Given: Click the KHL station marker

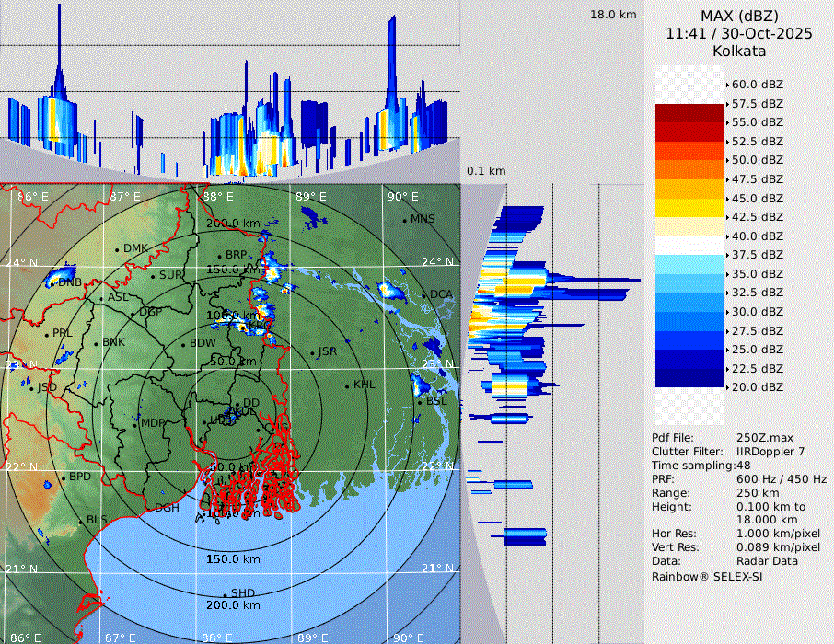Looking at the screenshot, I should [347, 385].
